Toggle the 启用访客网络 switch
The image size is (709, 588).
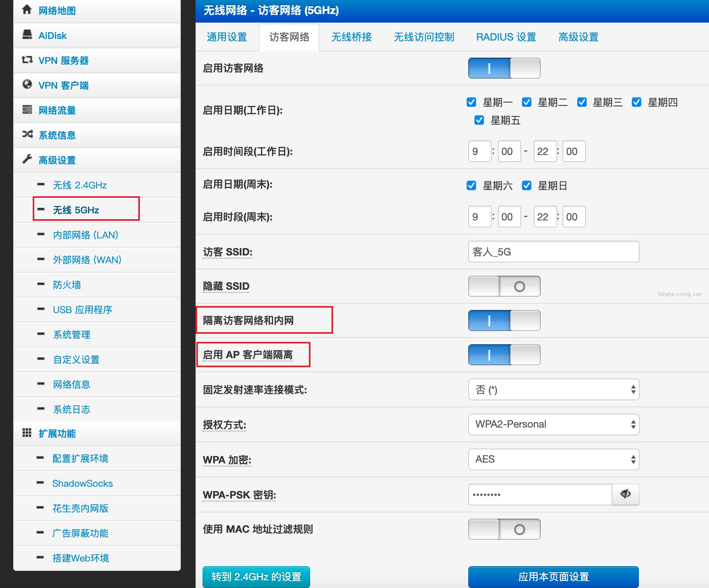tap(504, 68)
